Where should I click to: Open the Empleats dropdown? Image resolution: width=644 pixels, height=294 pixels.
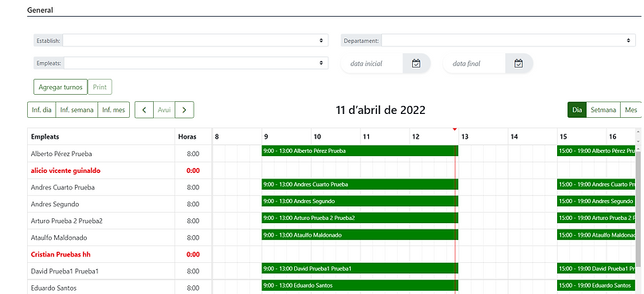point(196,63)
